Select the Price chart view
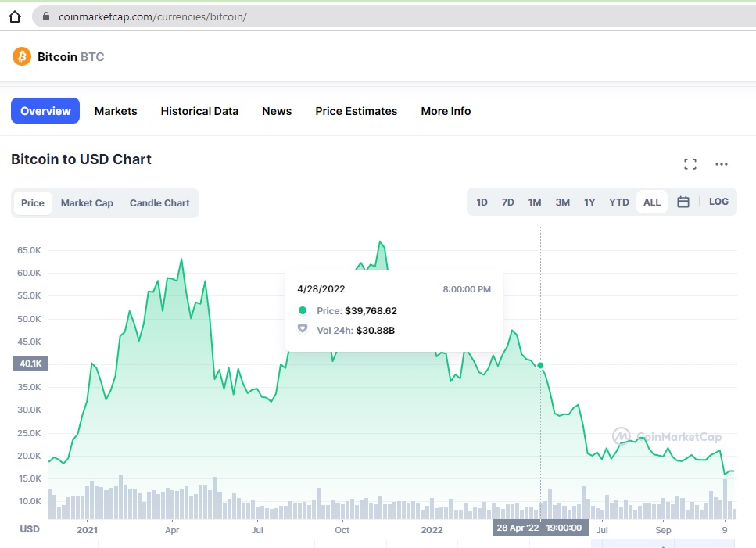 pyautogui.click(x=33, y=203)
